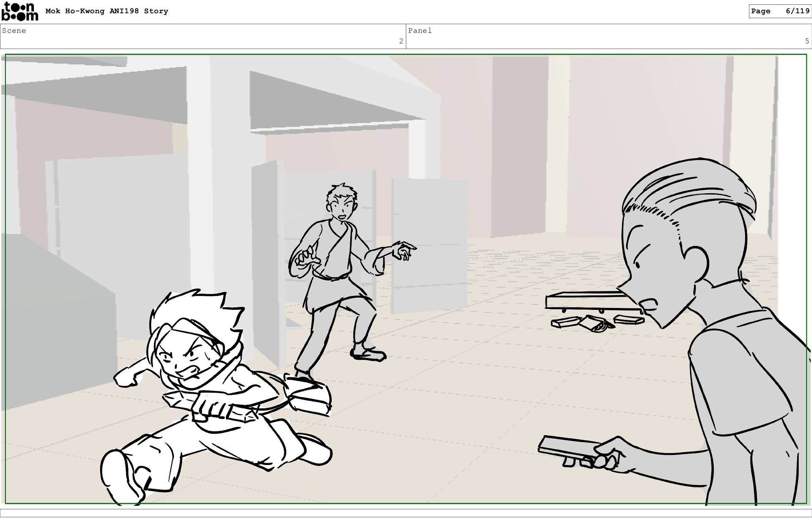Click the empty caption box below panel
Screen dimensions: 812x525
(x=406, y=513)
